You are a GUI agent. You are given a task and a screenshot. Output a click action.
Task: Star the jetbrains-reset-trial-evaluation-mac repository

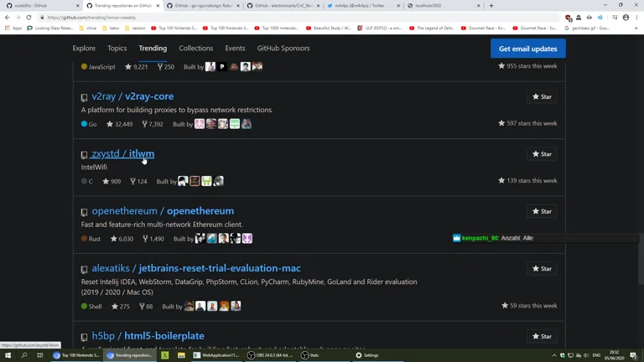coord(542,269)
